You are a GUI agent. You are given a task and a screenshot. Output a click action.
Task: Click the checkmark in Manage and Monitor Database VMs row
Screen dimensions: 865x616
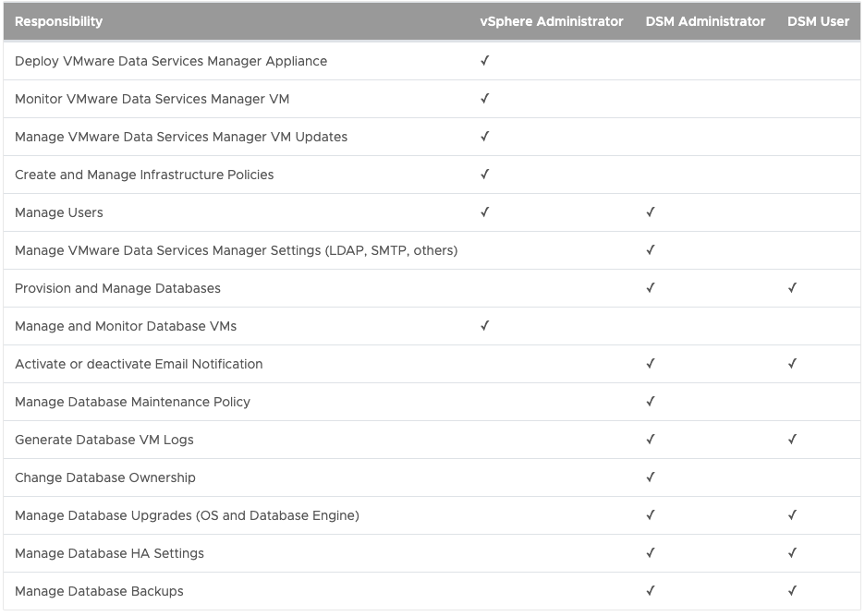[x=485, y=326]
